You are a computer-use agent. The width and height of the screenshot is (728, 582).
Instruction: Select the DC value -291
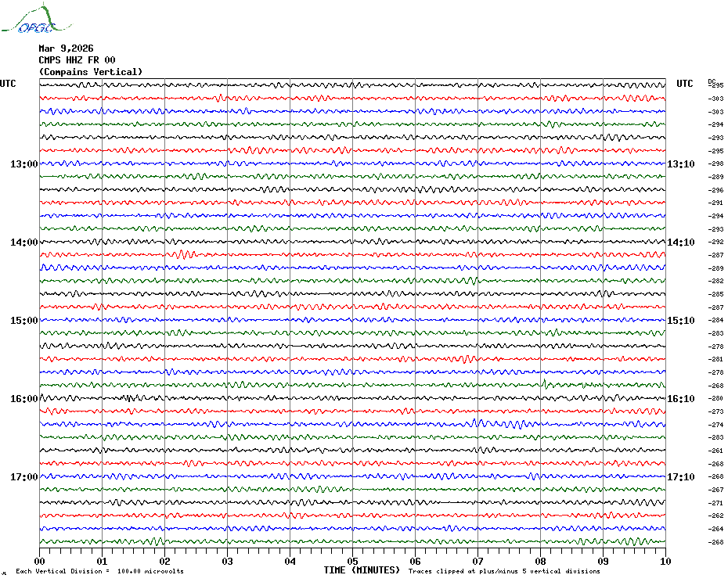(x=715, y=203)
